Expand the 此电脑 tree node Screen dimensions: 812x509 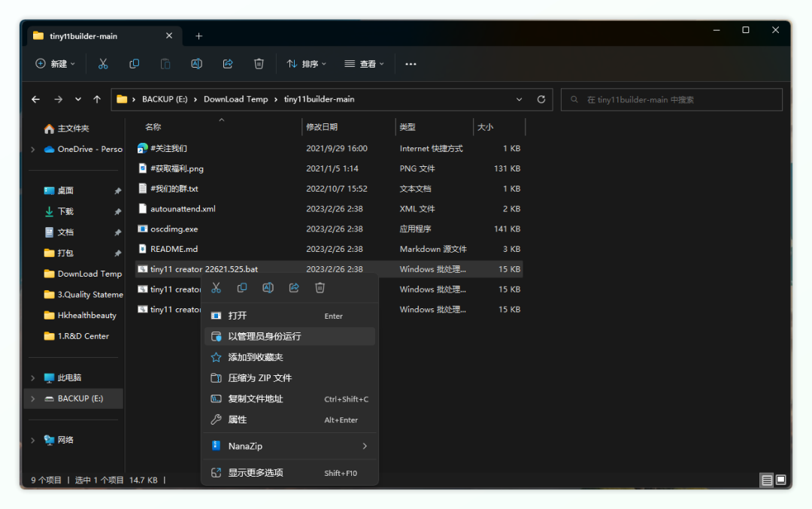[x=32, y=377]
